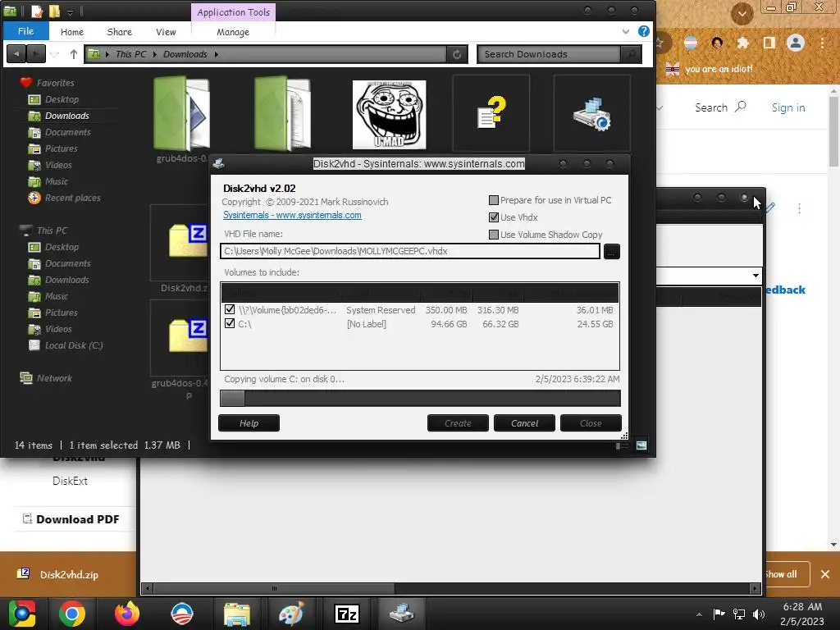Image resolution: width=840 pixels, height=630 pixels.
Task: Open the quick access toolbar dropdown
Action: tap(71, 11)
